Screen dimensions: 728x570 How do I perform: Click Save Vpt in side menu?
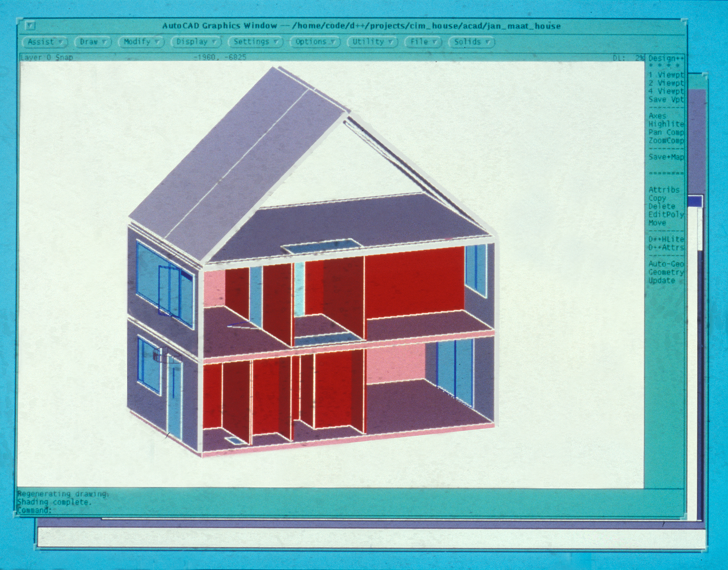pos(666,99)
